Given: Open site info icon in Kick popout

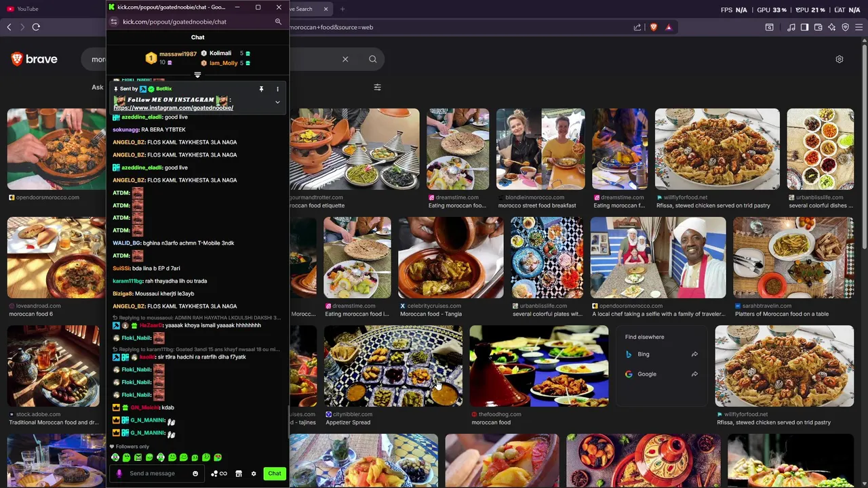Looking at the screenshot, I should click(114, 22).
